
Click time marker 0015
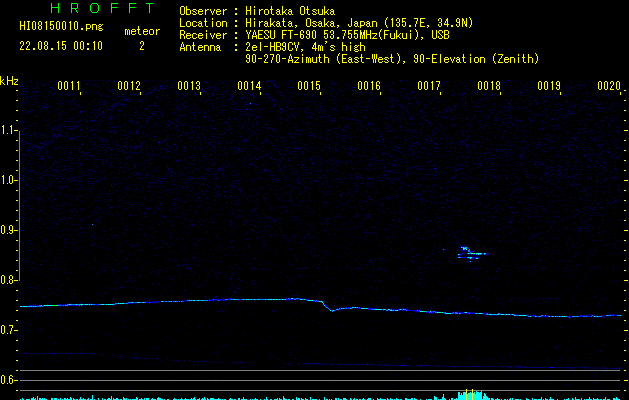[309, 86]
